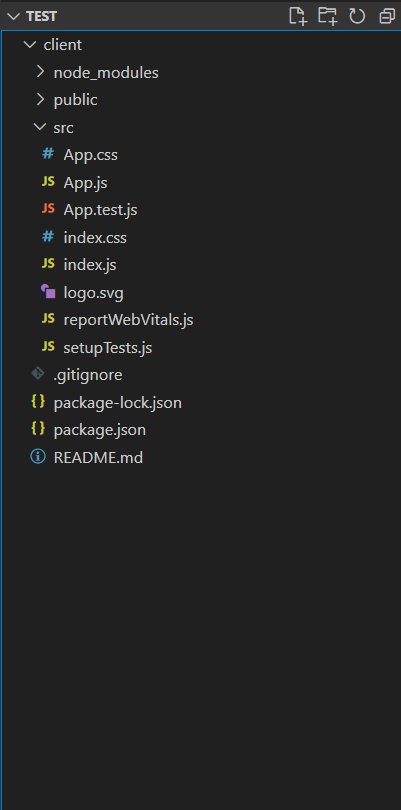This screenshot has width=401, height=810.
Task: Click the info icon beside README.md
Action: click(x=38, y=457)
